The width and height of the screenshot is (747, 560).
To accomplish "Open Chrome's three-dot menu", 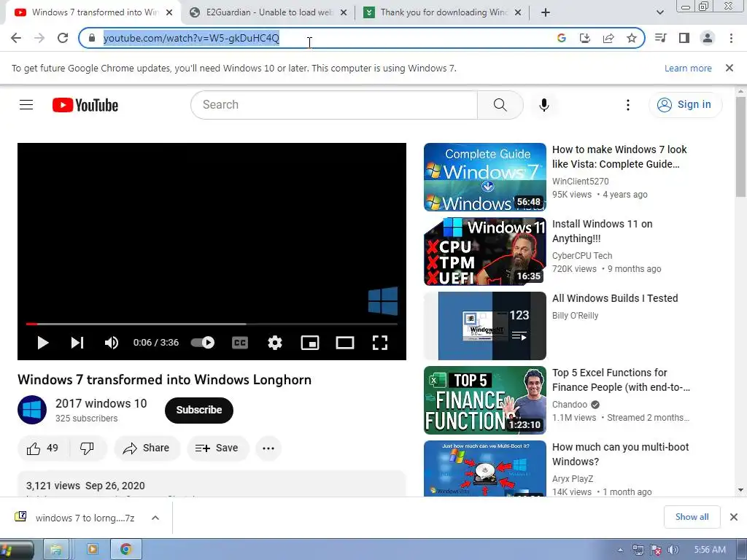I will coord(731,38).
